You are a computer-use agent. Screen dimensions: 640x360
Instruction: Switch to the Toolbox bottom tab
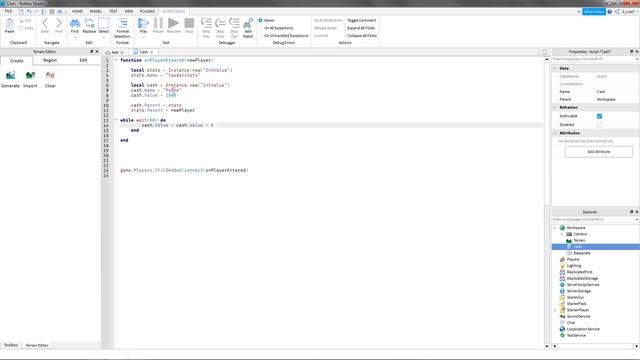tap(11, 345)
